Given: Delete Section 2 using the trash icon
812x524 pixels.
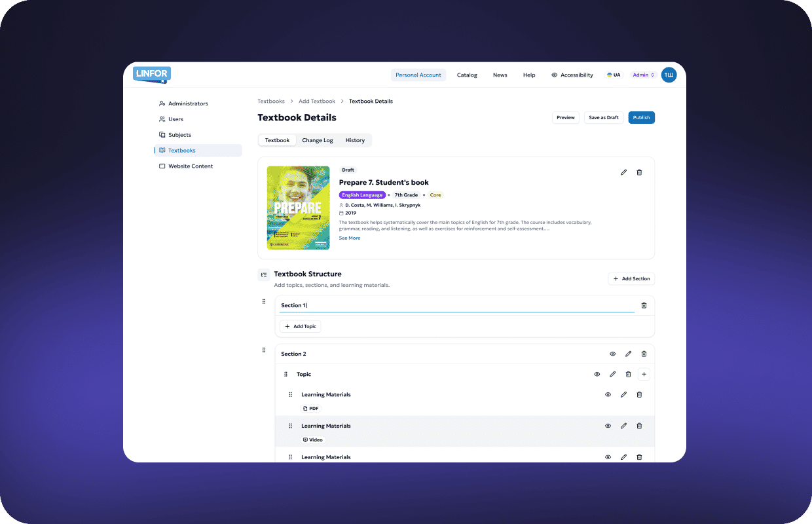Looking at the screenshot, I should [644, 354].
